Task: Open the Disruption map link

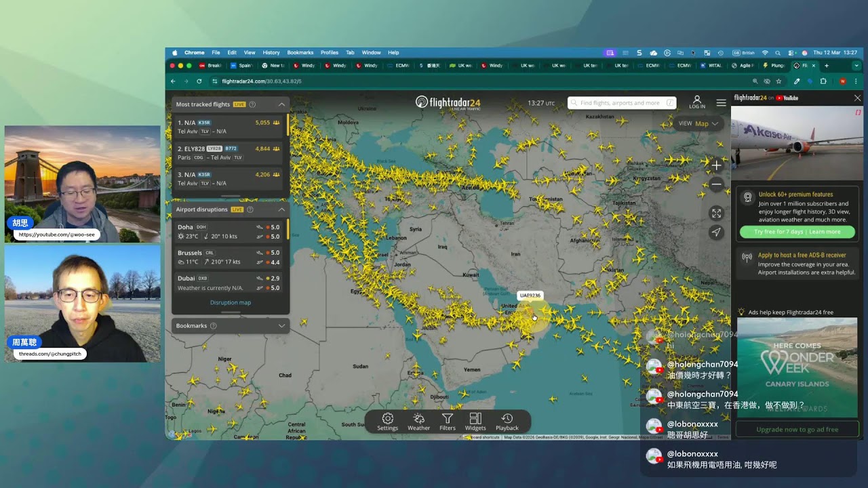Action: click(231, 302)
